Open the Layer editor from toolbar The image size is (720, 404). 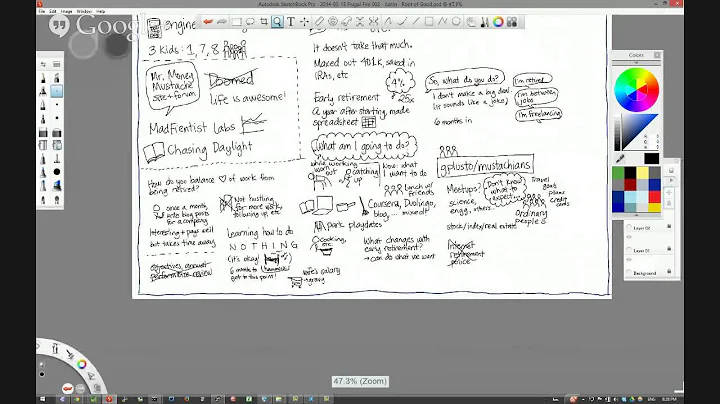tap(471, 22)
